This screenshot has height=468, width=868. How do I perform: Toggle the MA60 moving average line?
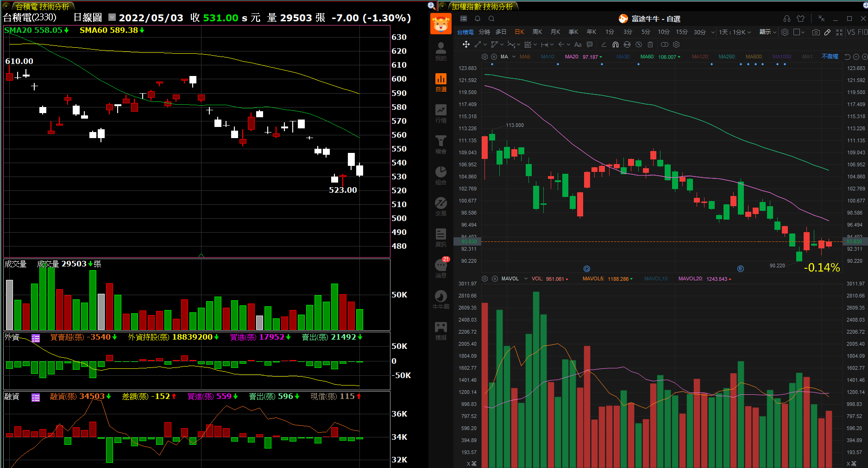647,57
